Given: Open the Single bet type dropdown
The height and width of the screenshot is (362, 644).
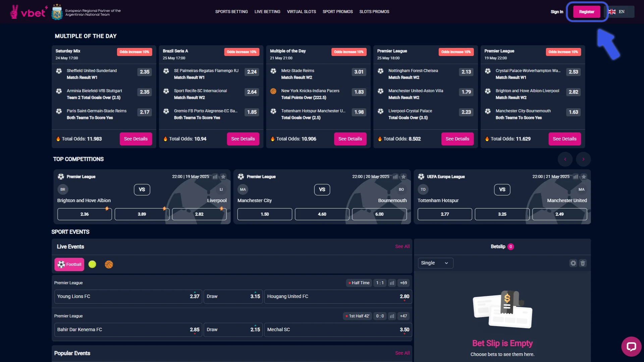Looking at the screenshot, I should 435,263.
